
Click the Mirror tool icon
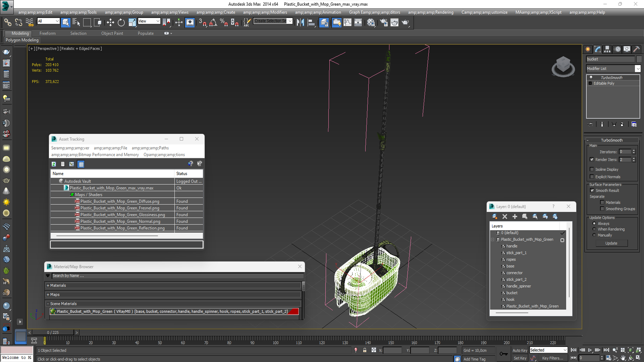(x=300, y=22)
